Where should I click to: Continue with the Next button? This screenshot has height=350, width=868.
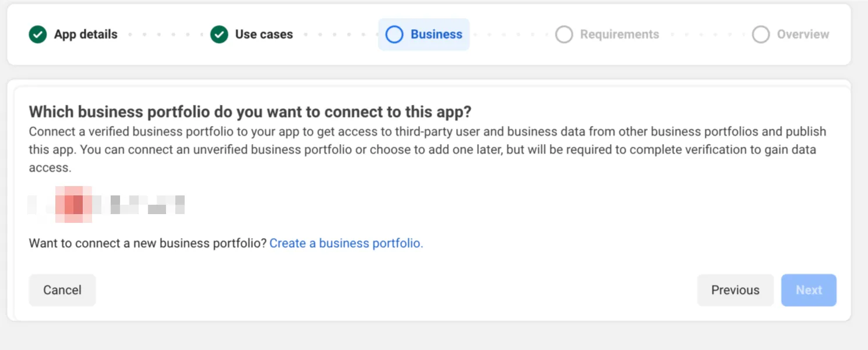click(x=809, y=290)
